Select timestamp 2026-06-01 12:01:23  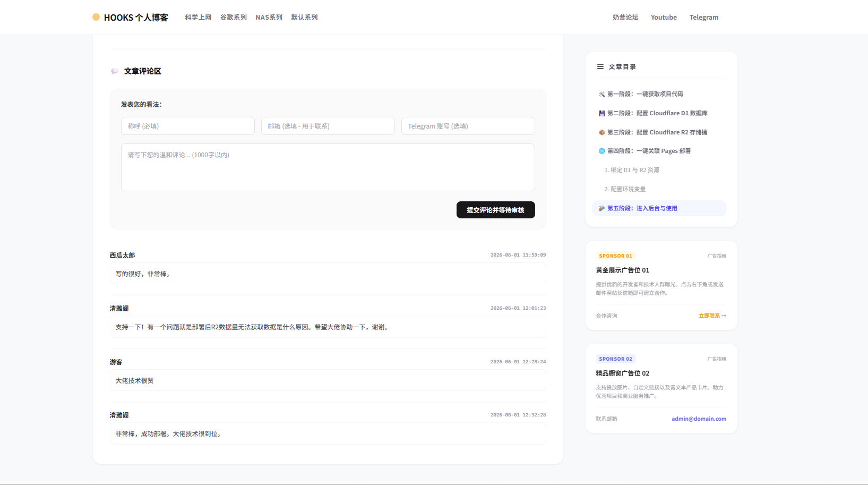518,308
